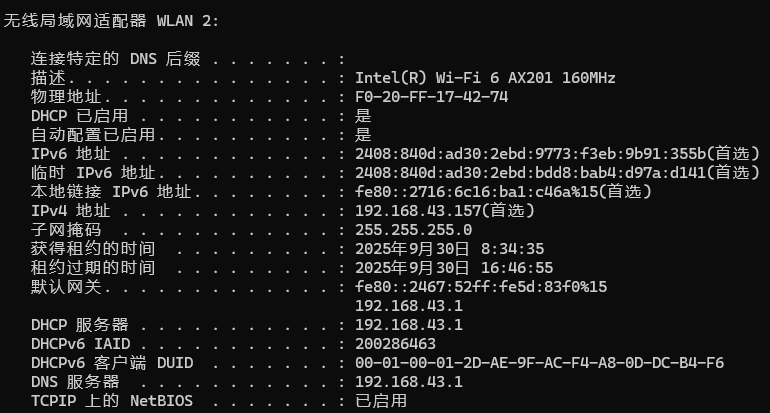Click the physical address F0-20-FF-17-42-74
The image size is (770, 413).
tap(432, 96)
